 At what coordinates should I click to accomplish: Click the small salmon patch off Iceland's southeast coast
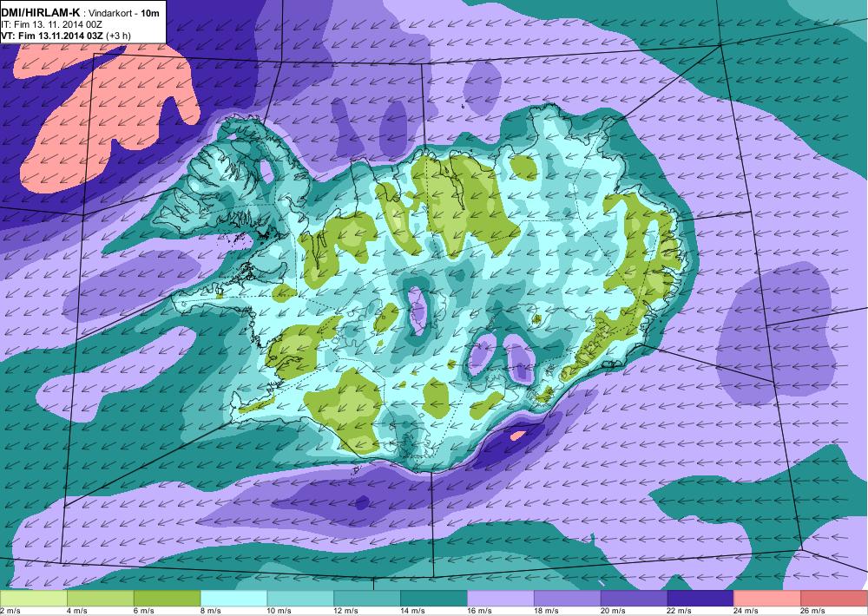(517, 436)
